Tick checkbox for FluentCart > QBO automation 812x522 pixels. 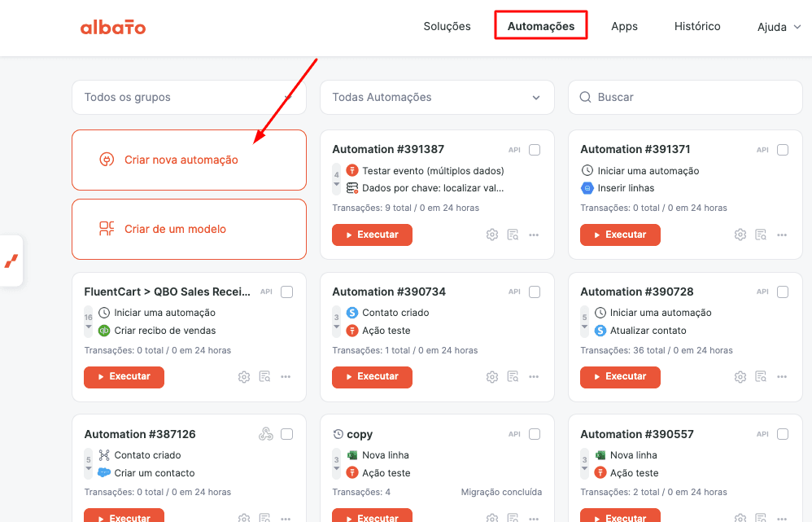coord(286,292)
